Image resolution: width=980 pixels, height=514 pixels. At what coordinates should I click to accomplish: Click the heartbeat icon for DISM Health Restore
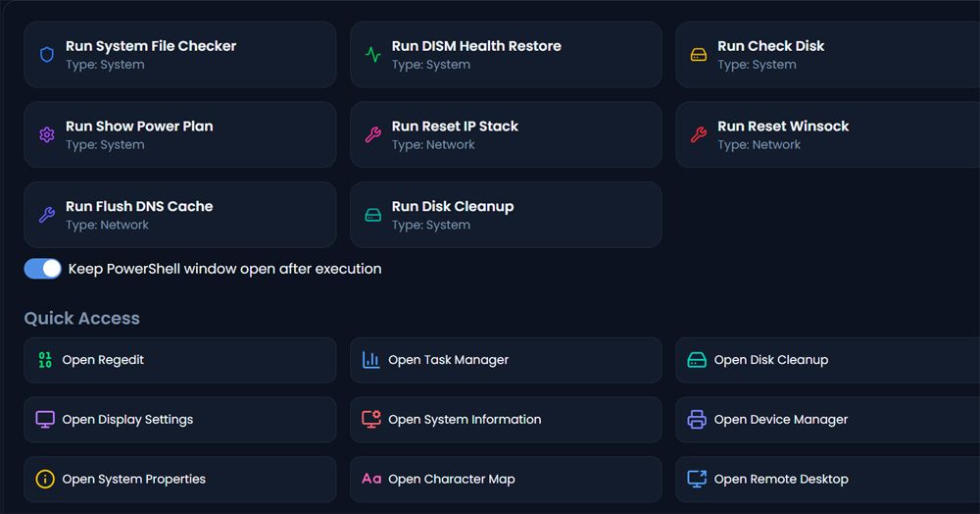(372, 55)
